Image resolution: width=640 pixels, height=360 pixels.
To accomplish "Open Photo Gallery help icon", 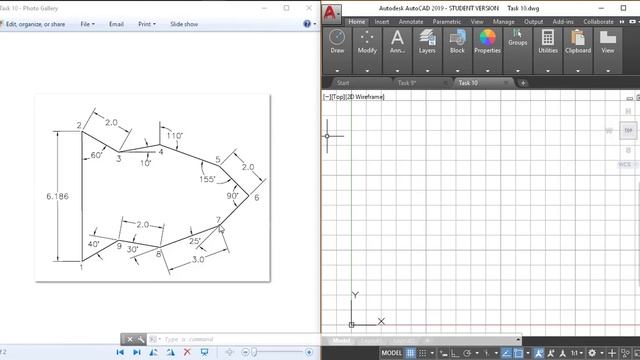I will (307, 24).
